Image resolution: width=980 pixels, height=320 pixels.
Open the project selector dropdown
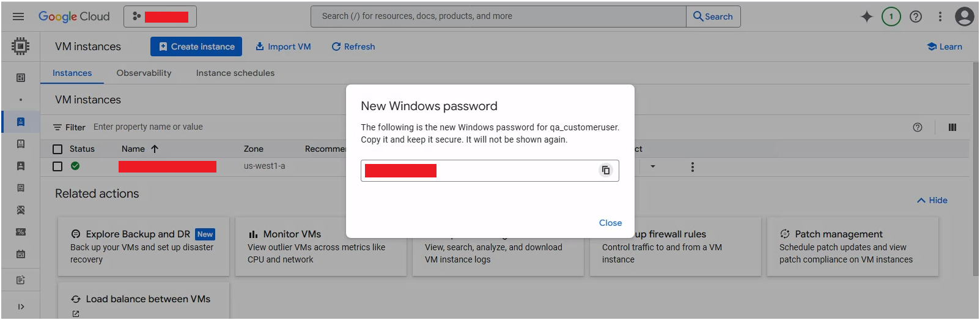tap(160, 17)
